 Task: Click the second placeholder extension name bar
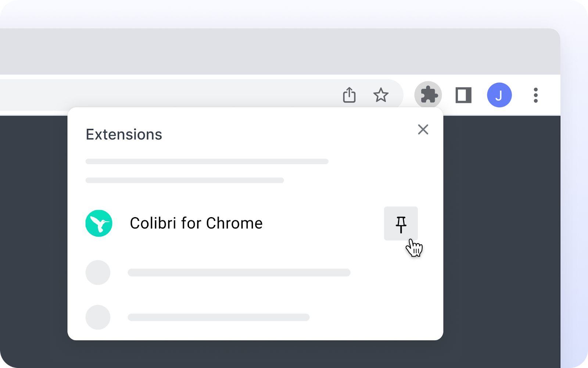click(219, 317)
